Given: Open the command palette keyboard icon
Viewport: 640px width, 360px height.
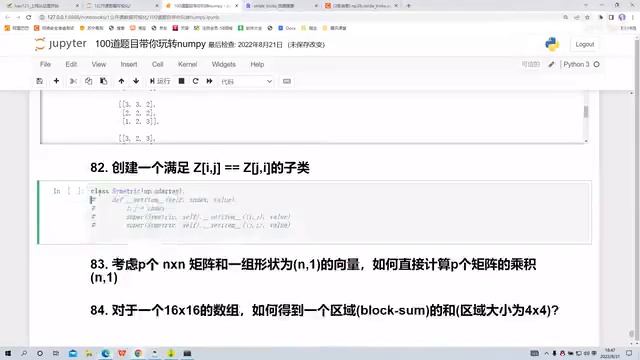Looking at the screenshot, I should point(287,81).
